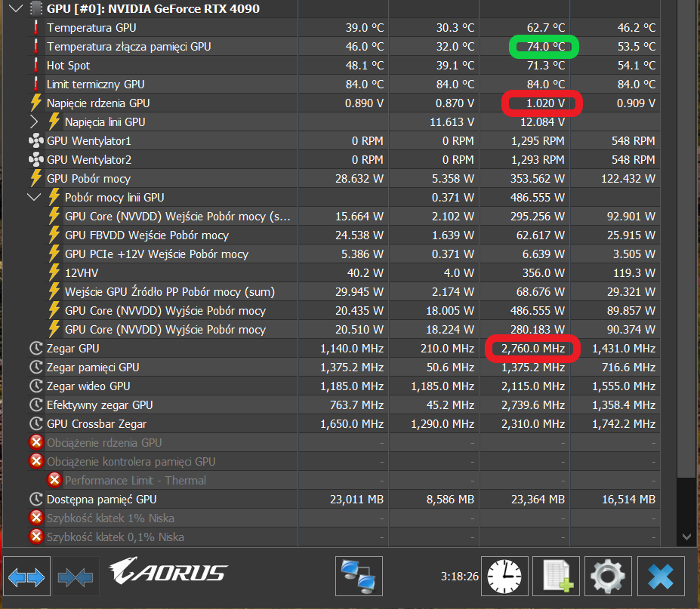Click the 486.555 W Pobór mocy linii value
The height and width of the screenshot is (609, 700).
538,197
